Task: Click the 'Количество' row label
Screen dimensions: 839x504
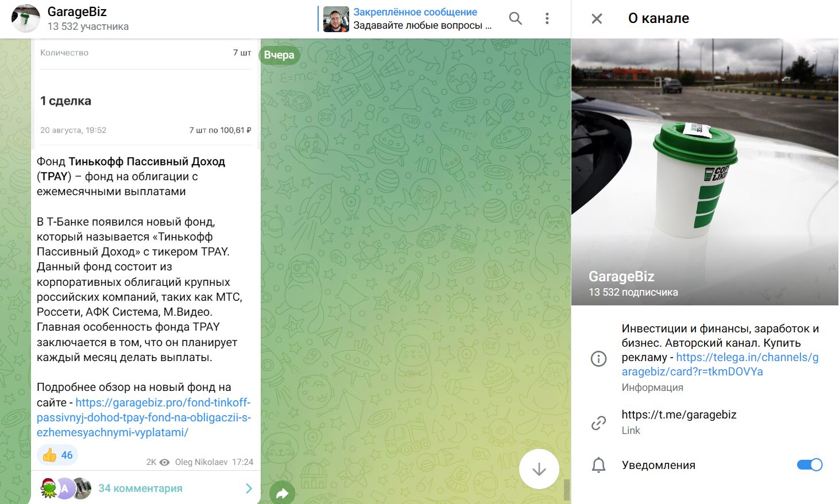Action: tap(64, 53)
